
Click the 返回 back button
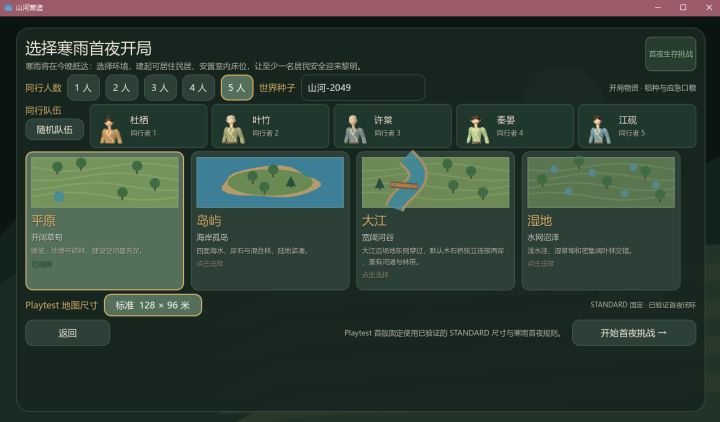(x=68, y=333)
